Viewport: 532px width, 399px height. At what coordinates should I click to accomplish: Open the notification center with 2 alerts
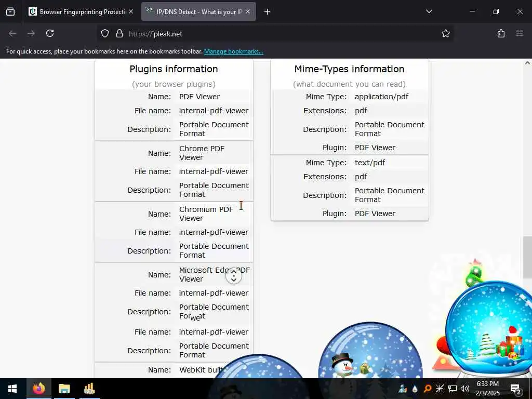[x=516, y=389]
